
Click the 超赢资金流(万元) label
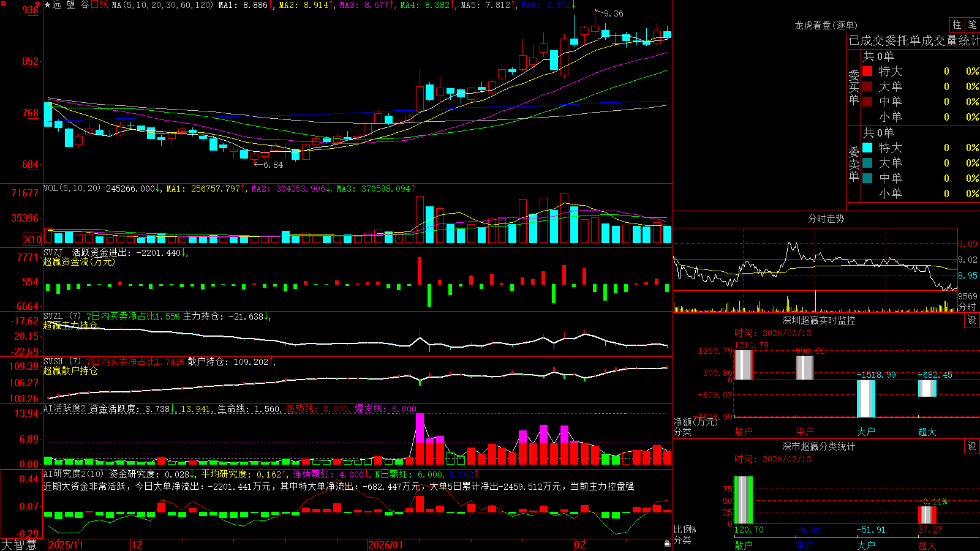79,261
